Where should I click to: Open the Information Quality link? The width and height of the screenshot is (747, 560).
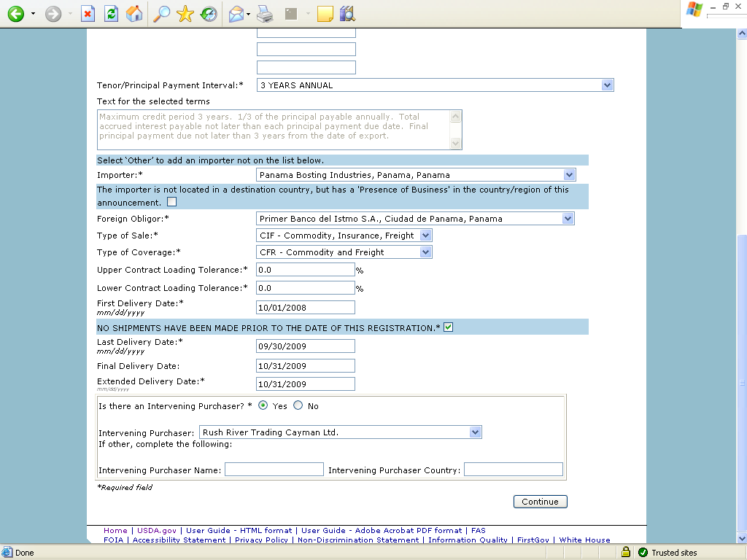click(x=468, y=540)
